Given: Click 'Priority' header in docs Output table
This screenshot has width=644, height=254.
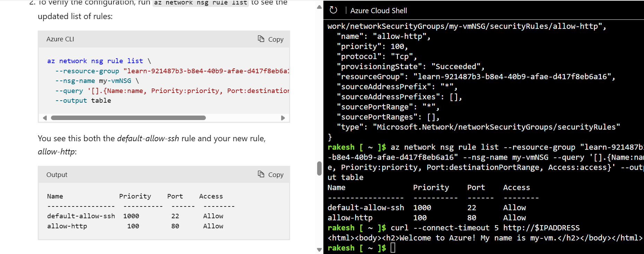Looking at the screenshot, I should click(135, 196).
